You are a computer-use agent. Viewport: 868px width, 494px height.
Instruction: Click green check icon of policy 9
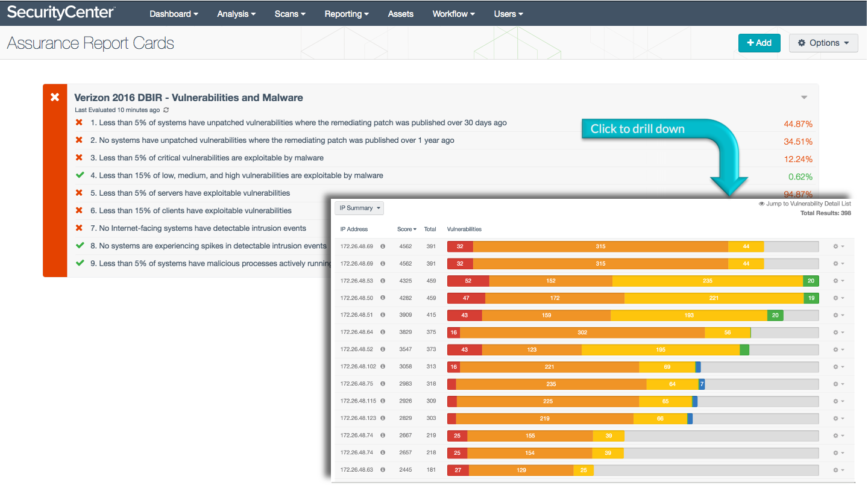tap(79, 263)
